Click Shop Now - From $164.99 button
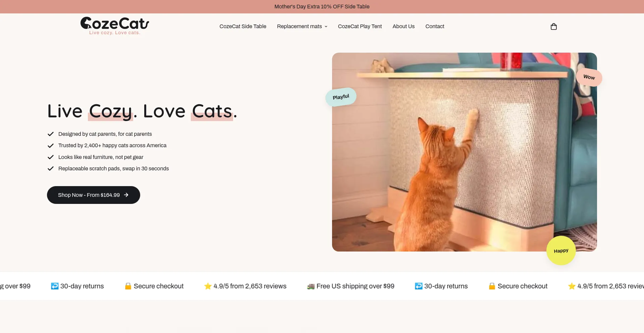Image resolution: width=644 pixels, height=333 pixels. [94, 195]
